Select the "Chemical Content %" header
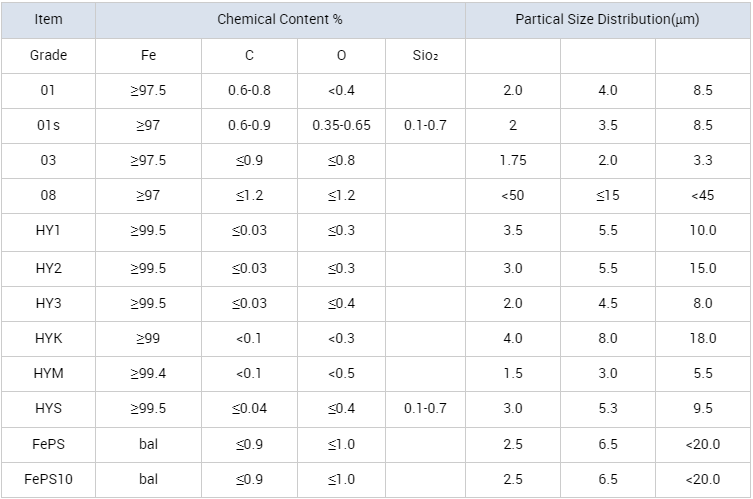 click(x=280, y=20)
